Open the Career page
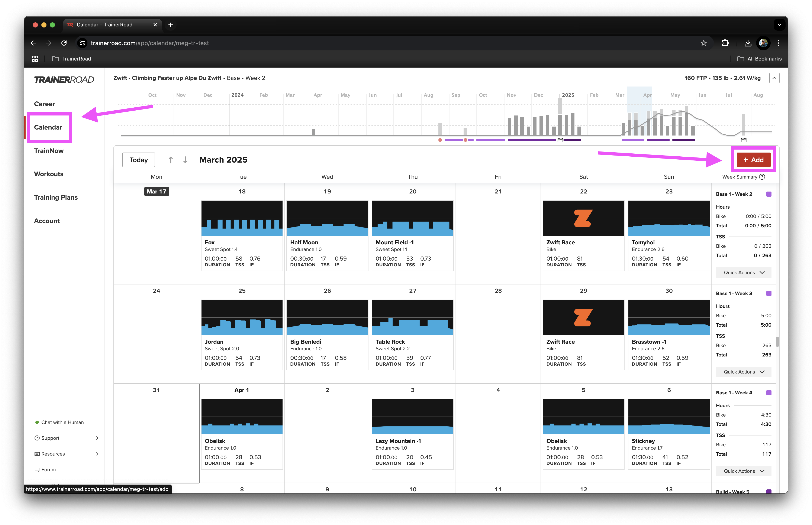The height and width of the screenshot is (525, 812). [x=44, y=104]
